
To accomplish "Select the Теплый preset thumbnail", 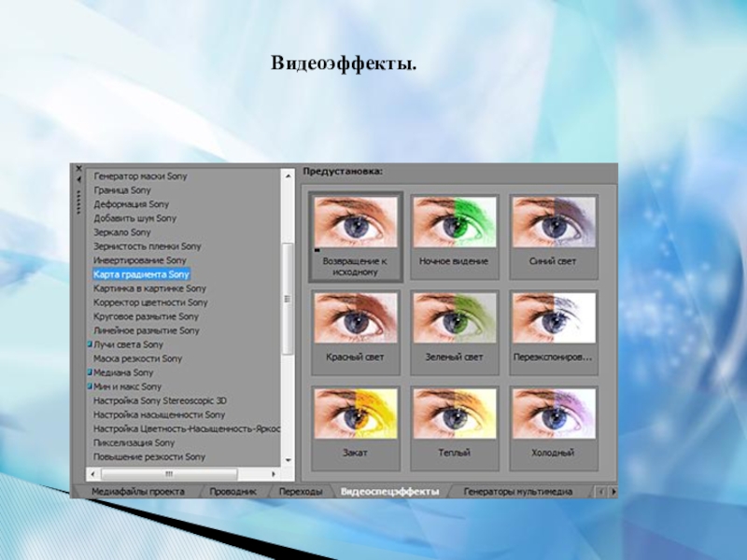I will [x=453, y=414].
